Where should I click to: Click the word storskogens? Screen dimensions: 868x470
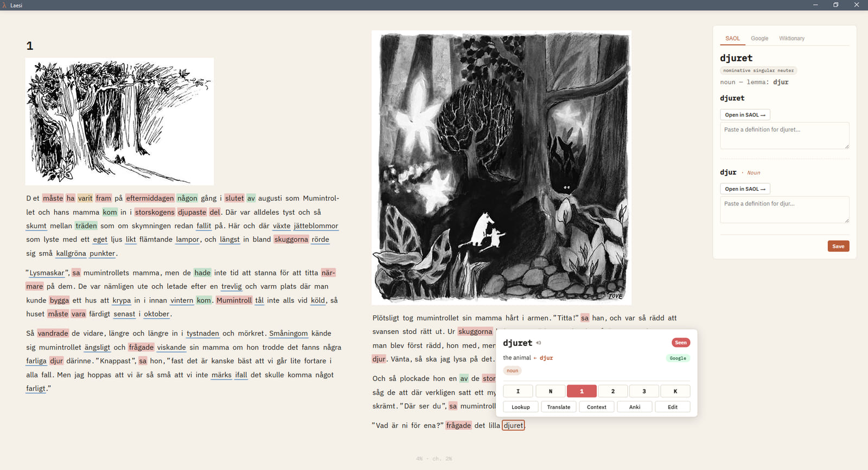point(155,213)
